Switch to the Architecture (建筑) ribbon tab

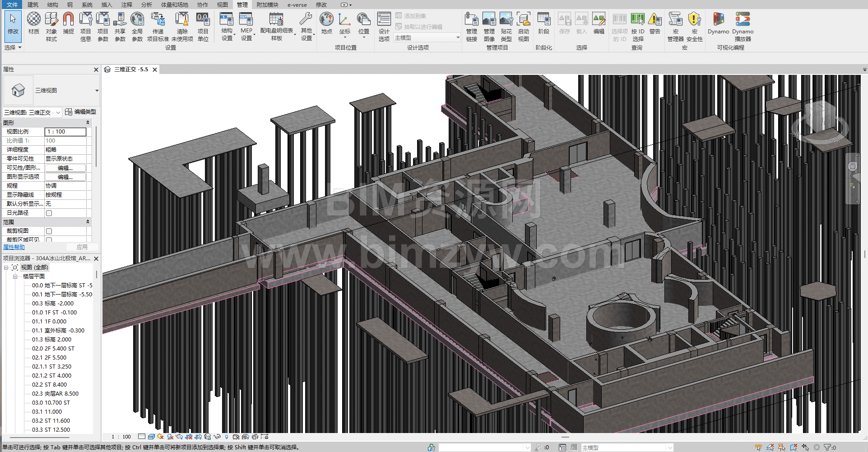pyautogui.click(x=33, y=5)
